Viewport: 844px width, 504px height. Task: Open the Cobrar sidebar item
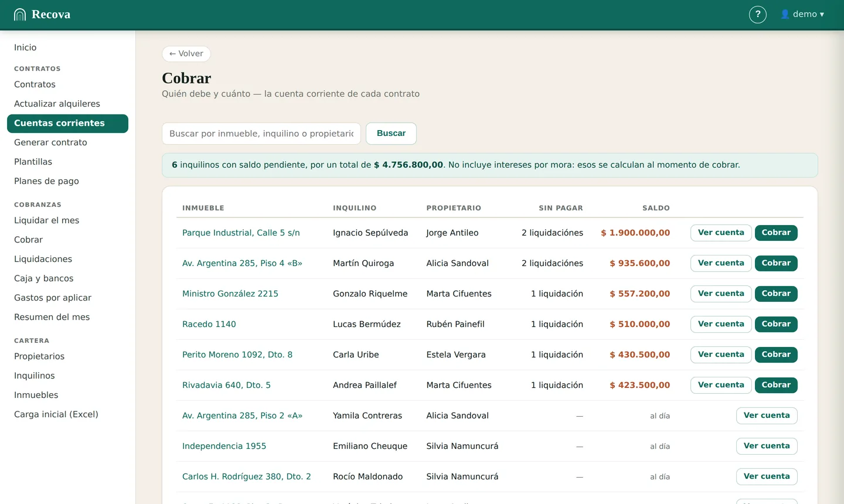point(67,240)
